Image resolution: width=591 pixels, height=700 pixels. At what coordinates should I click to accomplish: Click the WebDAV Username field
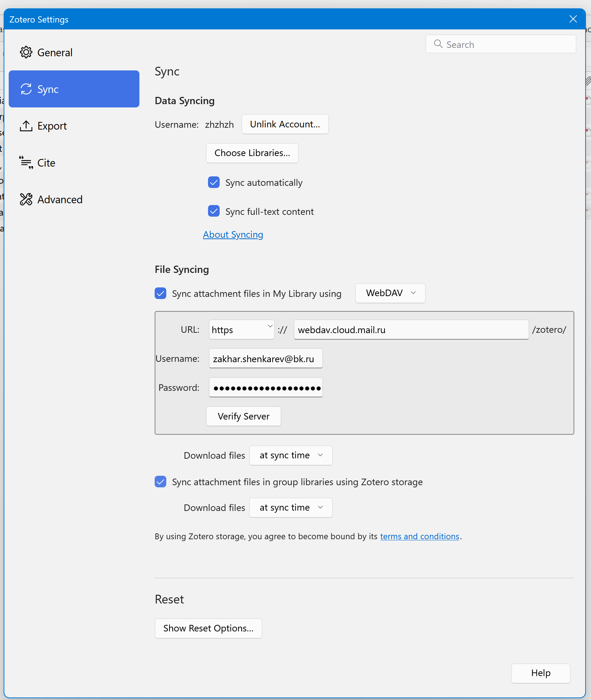[x=266, y=359]
